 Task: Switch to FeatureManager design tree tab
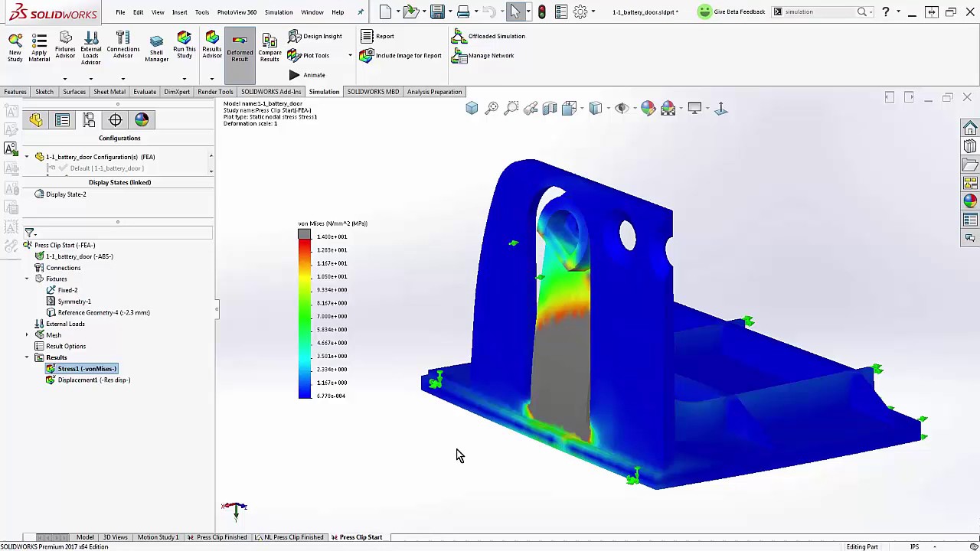[36, 120]
